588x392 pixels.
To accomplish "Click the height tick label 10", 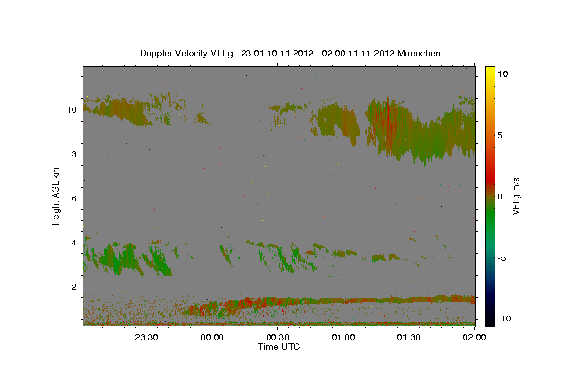I will [73, 110].
